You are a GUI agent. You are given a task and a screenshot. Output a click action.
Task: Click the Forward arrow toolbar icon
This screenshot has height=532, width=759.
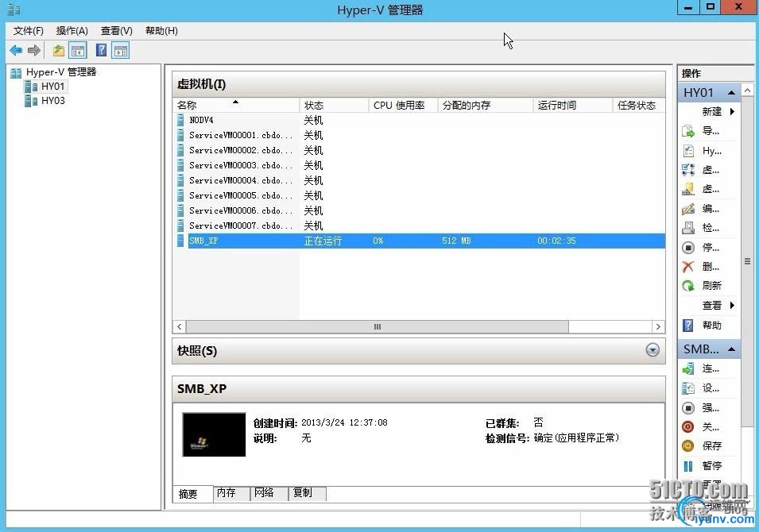34,50
